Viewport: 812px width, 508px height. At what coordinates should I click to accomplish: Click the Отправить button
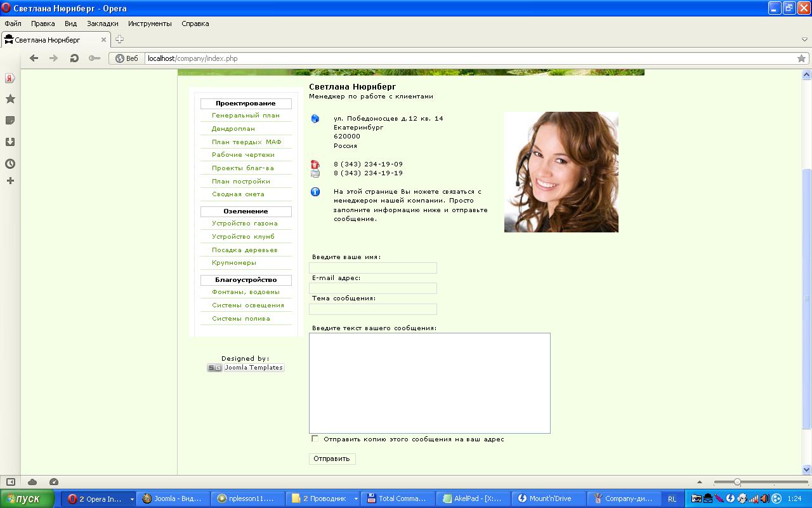tap(332, 458)
